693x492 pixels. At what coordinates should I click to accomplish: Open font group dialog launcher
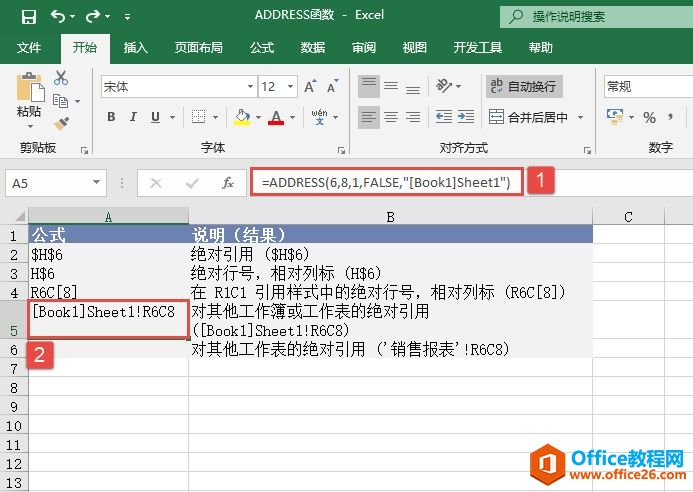click(x=341, y=151)
